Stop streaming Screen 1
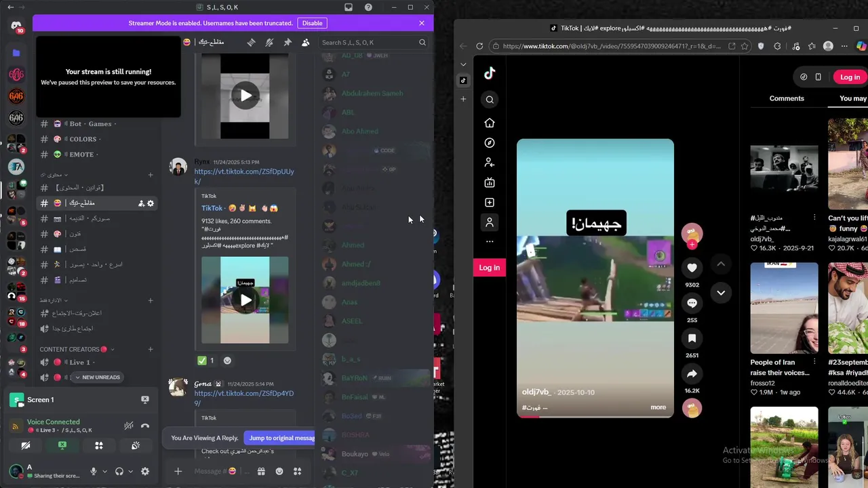Viewport: 868px width, 488px height. coord(144,400)
